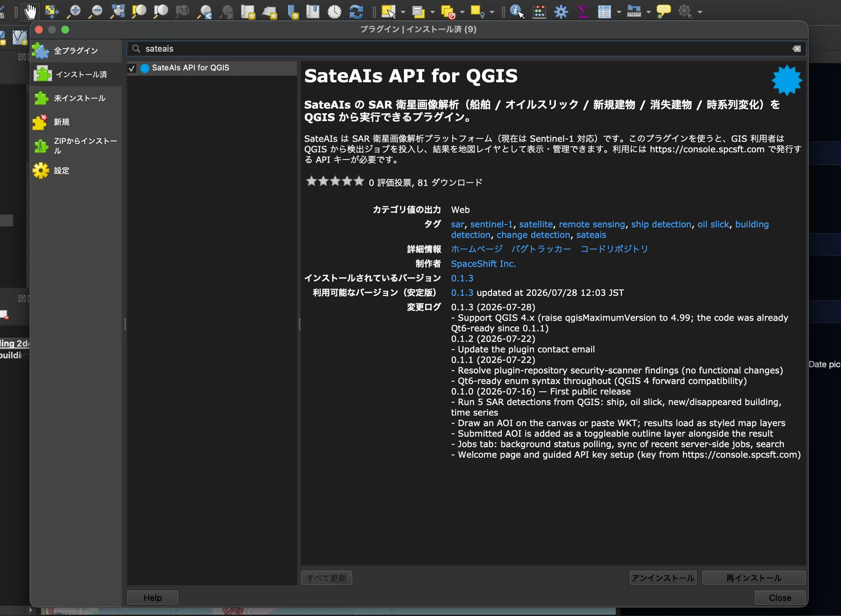Click the plugin search field containing sateais
841x616 pixels.
tap(466, 49)
